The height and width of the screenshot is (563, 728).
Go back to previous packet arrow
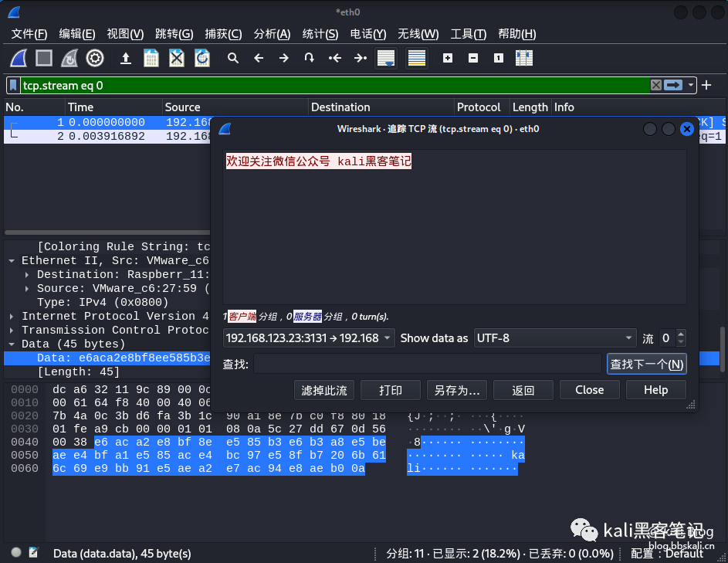(x=259, y=58)
